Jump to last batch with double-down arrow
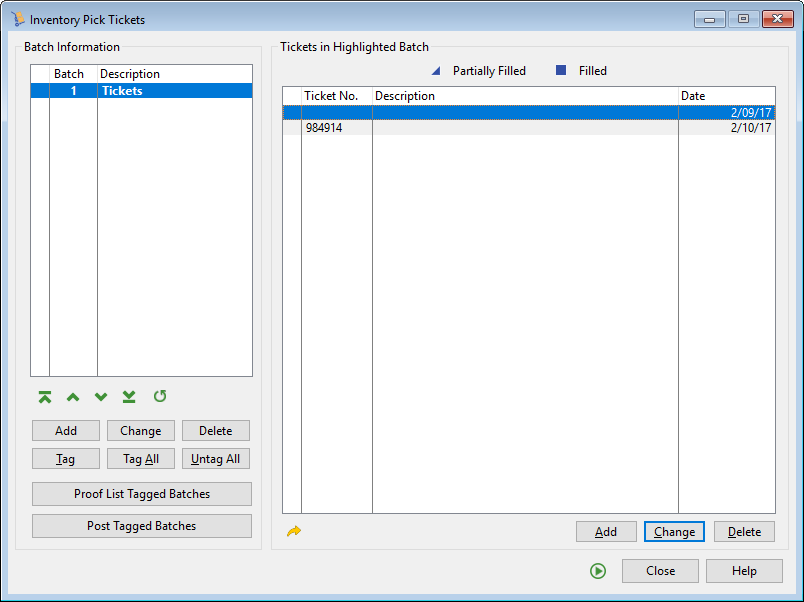Image resolution: width=804 pixels, height=602 pixels. [x=129, y=397]
